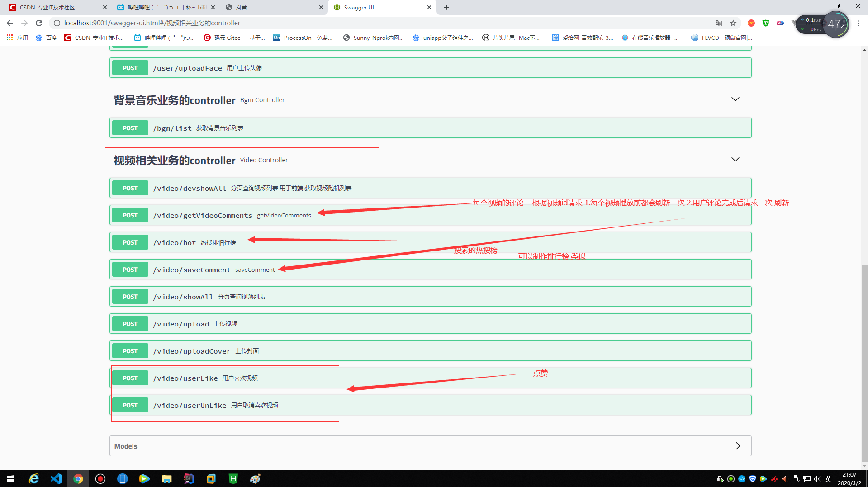Viewport: 868px width, 487px height.
Task: Open the FLVCD bookmark
Action: 721,38
